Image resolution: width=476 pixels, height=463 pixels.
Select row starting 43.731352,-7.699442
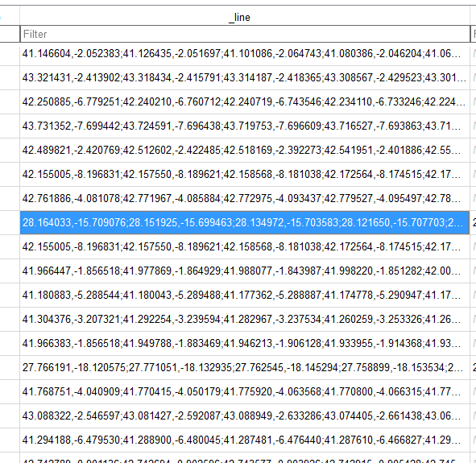click(x=245, y=126)
